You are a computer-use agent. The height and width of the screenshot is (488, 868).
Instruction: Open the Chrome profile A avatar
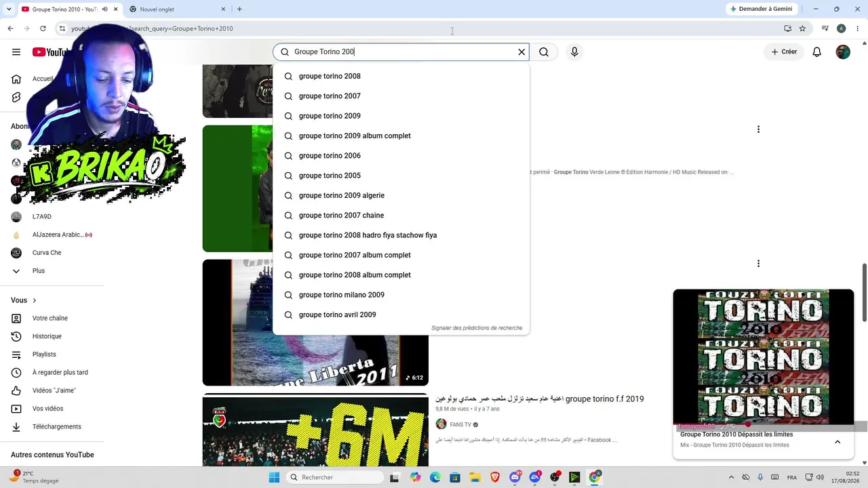click(x=841, y=28)
